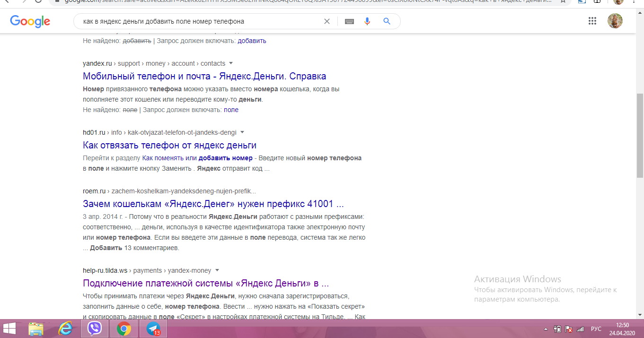Switch input language РУС
The width and height of the screenshot is (644, 338).
point(596,329)
